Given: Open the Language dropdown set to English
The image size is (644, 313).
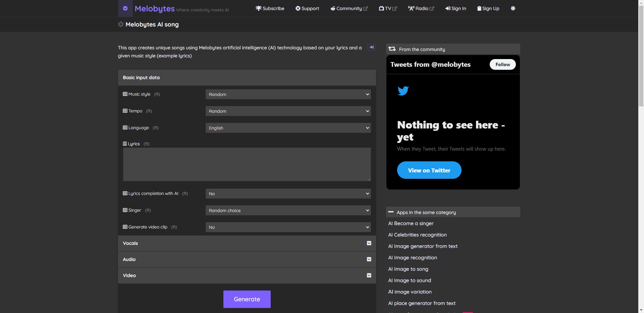Looking at the screenshot, I should [x=288, y=128].
